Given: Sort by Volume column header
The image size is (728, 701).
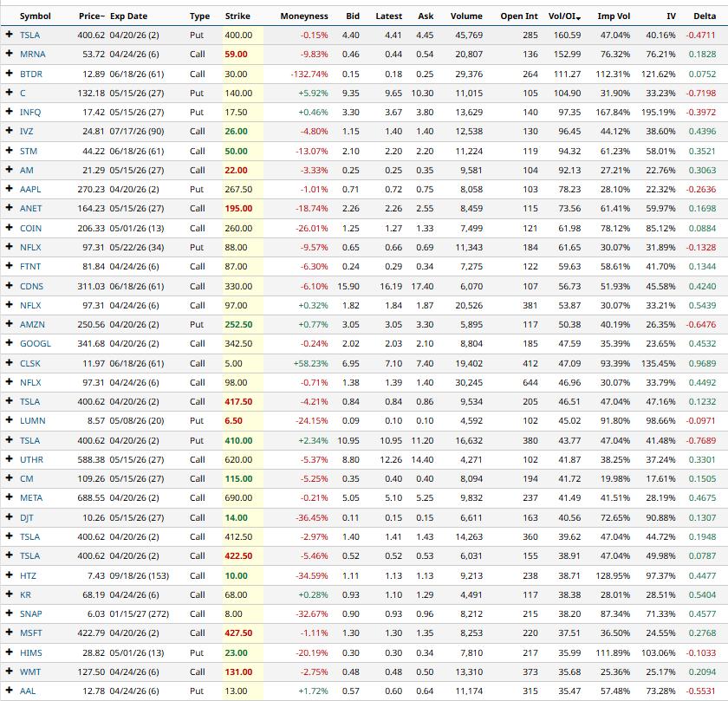Looking at the screenshot, I should tap(466, 16).
